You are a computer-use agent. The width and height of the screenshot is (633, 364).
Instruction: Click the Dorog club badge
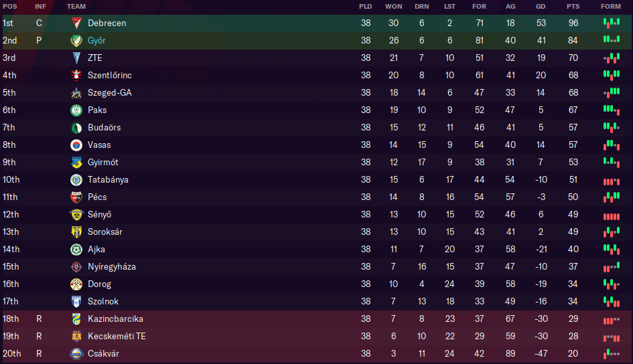coord(76,284)
